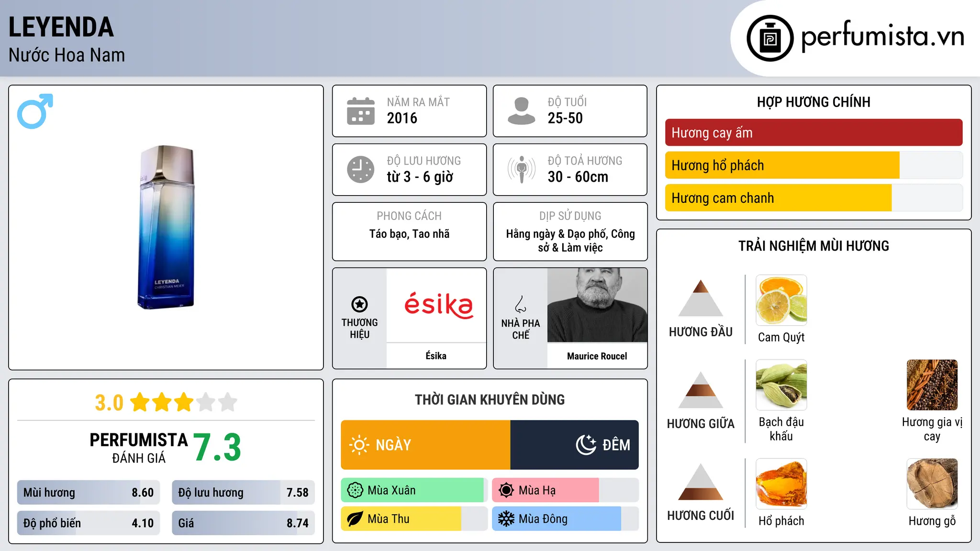Click the snowflake icon for Mùa Đông

506,519
